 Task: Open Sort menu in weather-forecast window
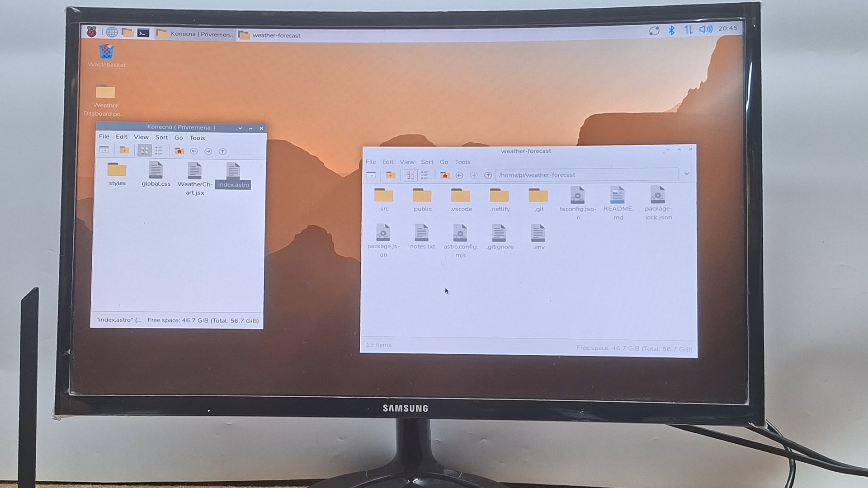click(427, 162)
